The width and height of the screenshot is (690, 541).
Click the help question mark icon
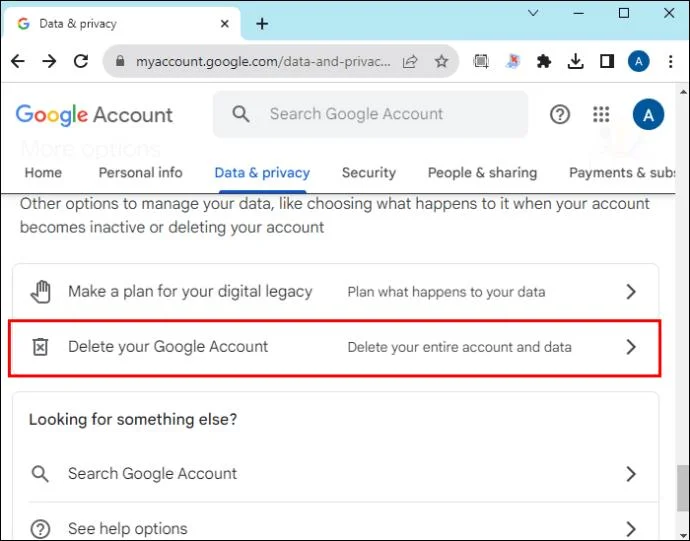click(x=560, y=115)
